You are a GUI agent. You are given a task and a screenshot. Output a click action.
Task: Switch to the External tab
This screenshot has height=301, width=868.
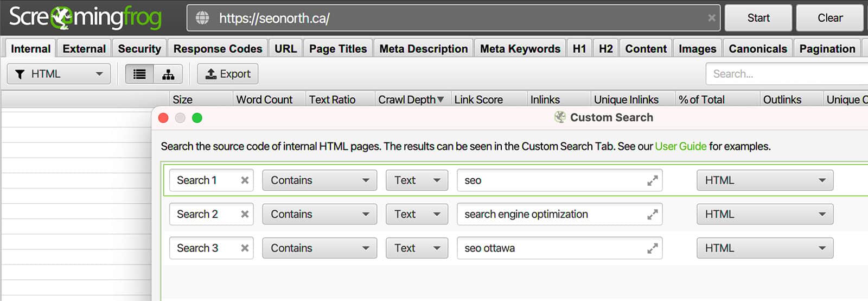tap(84, 48)
